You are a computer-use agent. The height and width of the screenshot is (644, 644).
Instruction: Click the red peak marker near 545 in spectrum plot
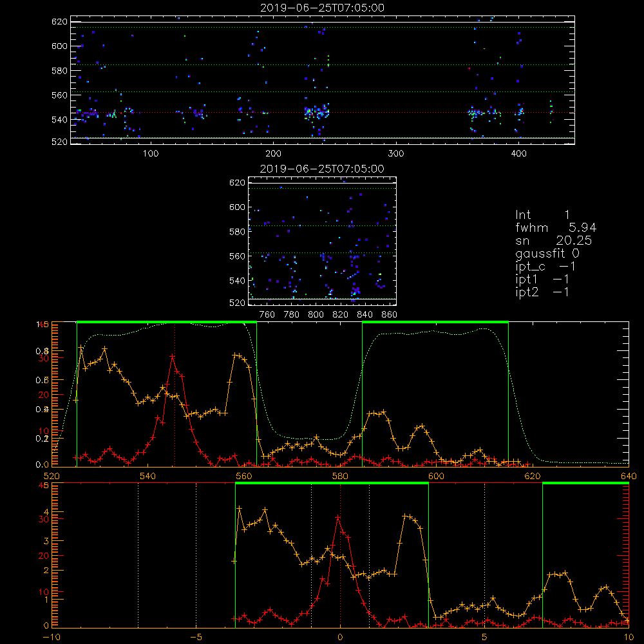173,357
